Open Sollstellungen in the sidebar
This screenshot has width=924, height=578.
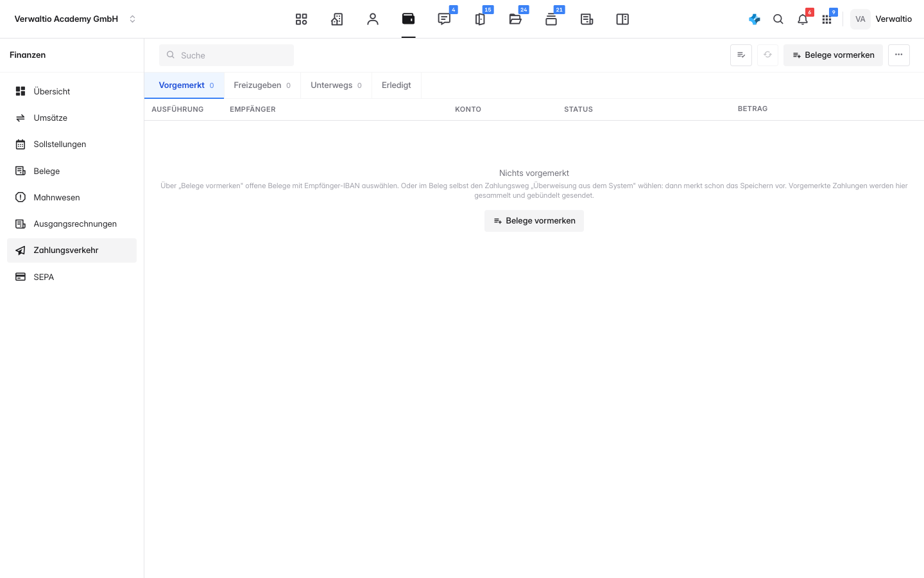[x=72, y=144]
